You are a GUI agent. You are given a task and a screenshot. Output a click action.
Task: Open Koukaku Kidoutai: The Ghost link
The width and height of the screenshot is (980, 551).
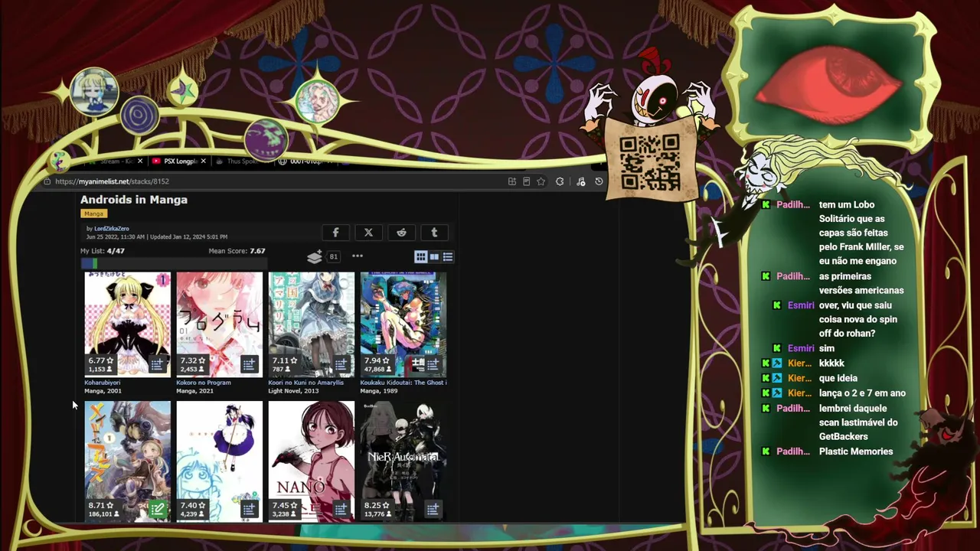(403, 383)
